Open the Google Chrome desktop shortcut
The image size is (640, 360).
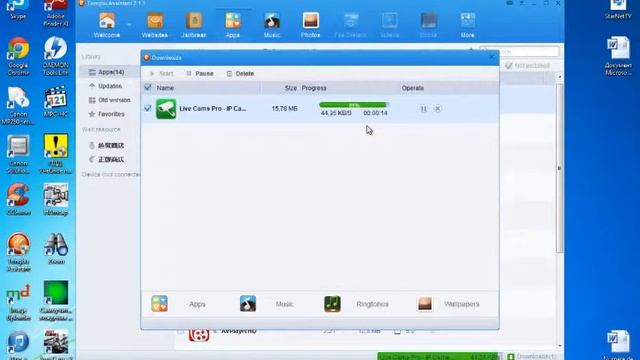pos(18,56)
